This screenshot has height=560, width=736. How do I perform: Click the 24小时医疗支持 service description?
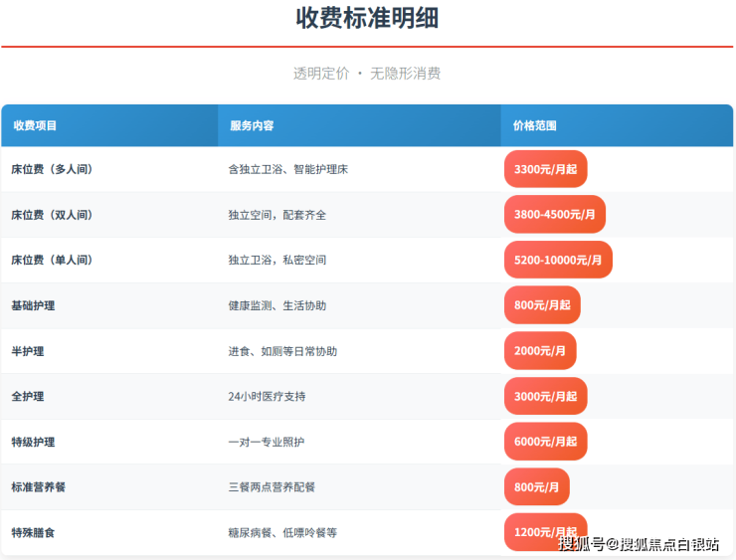267,396
